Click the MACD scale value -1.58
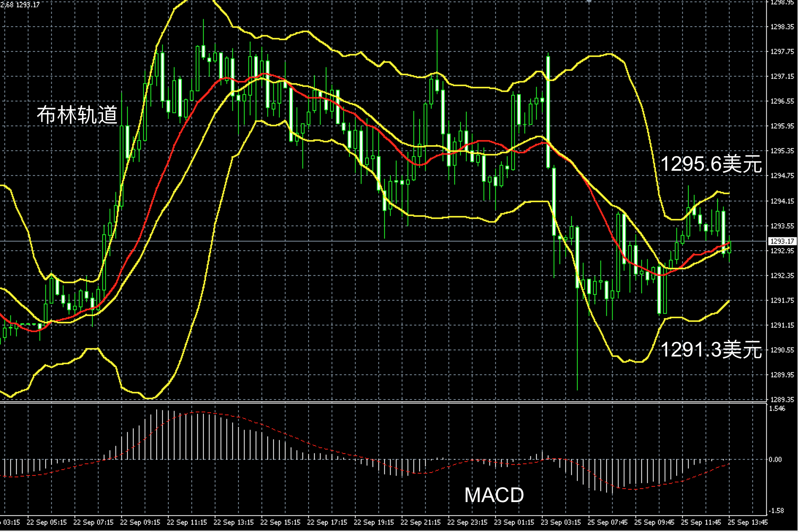The height and width of the screenshot is (532, 799). 776,510
